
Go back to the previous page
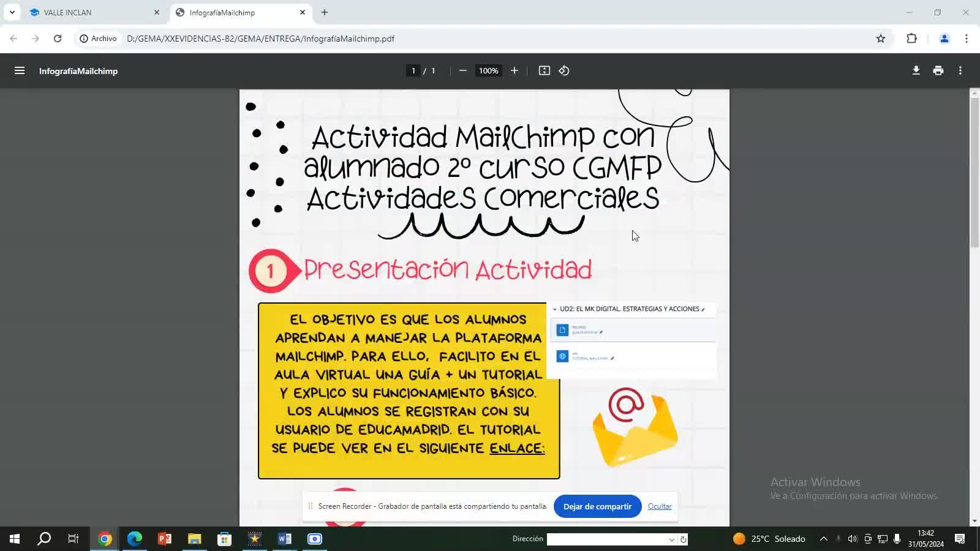pos(13,39)
